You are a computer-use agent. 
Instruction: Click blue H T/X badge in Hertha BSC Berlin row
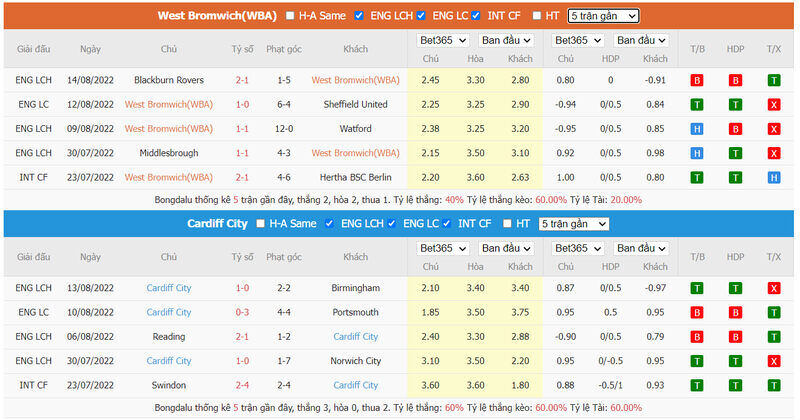pyautogui.click(x=773, y=178)
